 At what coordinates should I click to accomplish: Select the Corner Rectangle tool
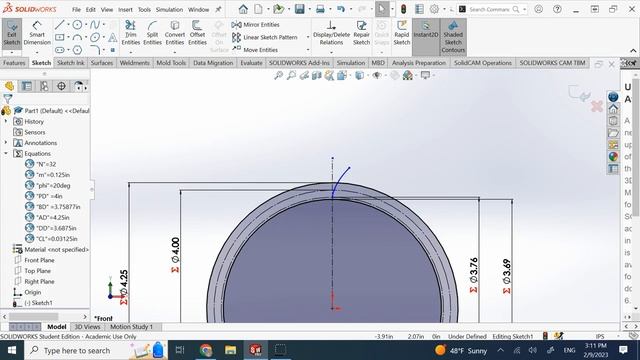(x=60, y=38)
